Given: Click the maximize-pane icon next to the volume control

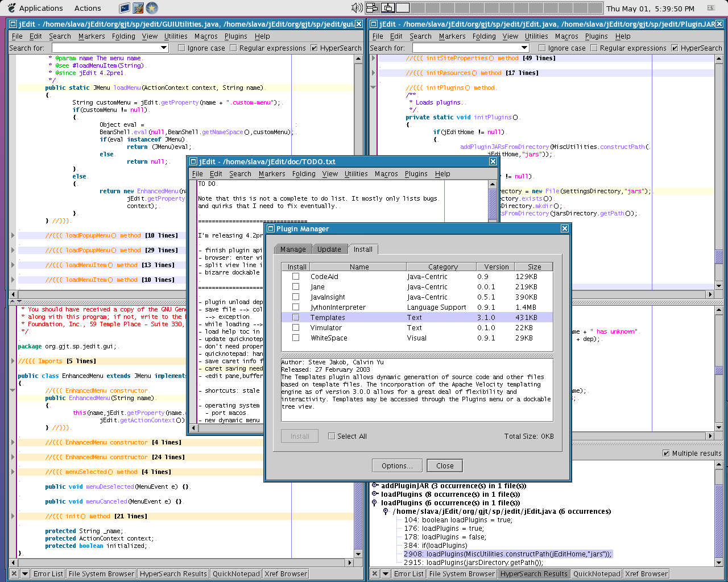Looking at the screenshot, I should (x=371, y=7).
